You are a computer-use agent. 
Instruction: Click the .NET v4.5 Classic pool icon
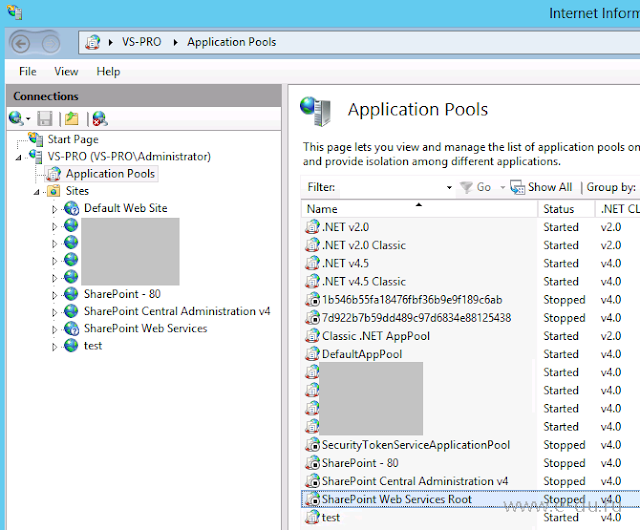coord(312,281)
